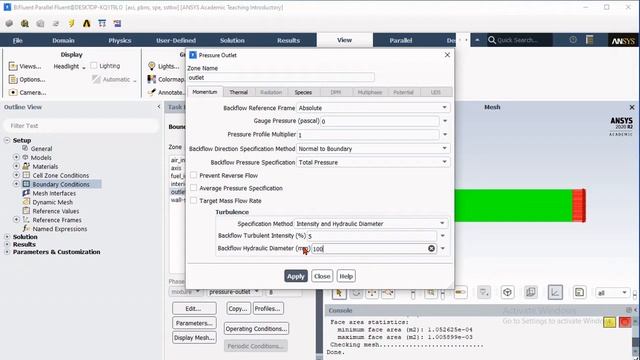Click the Quick Search magnifier icon

point(492,40)
